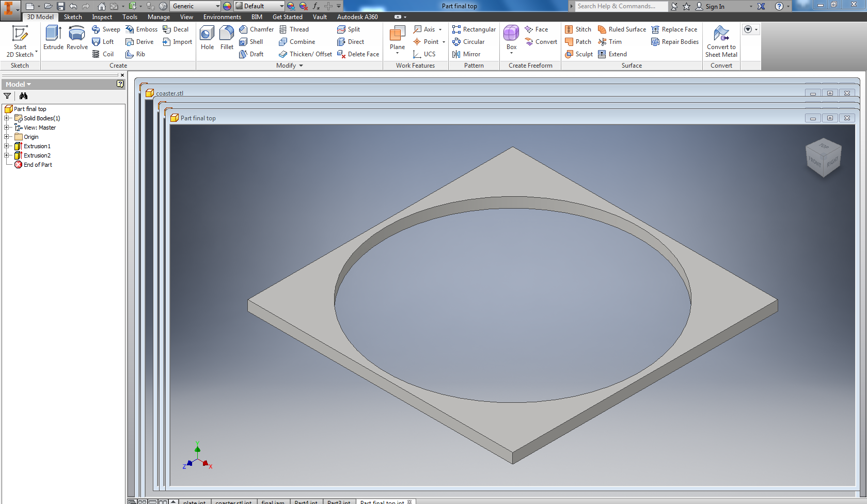Select the Draft tool
This screenshot has height=504, width=867.
(x=251, y=54)
